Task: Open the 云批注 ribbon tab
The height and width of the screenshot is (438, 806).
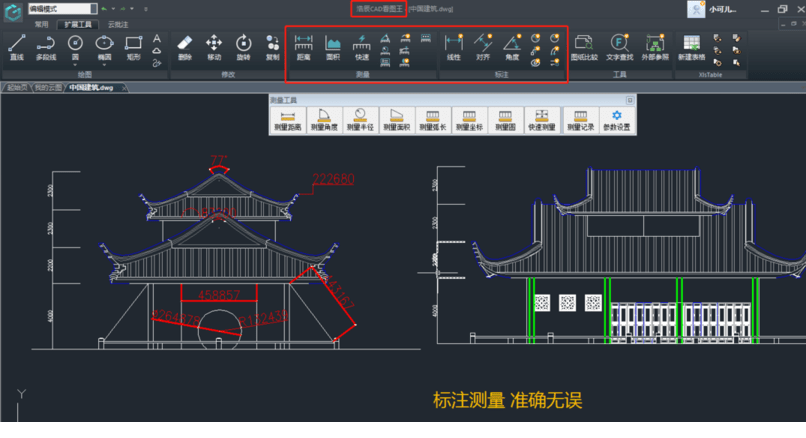Action: (x=117, y=23)
